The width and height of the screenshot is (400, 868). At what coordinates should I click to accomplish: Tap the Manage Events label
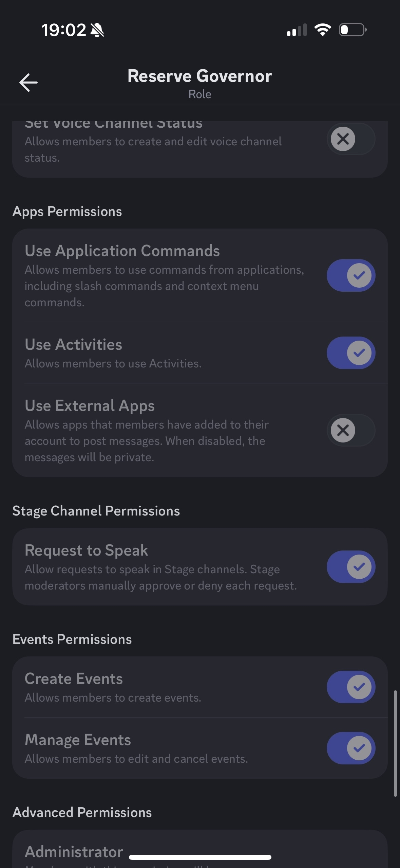tap(78, 740)
